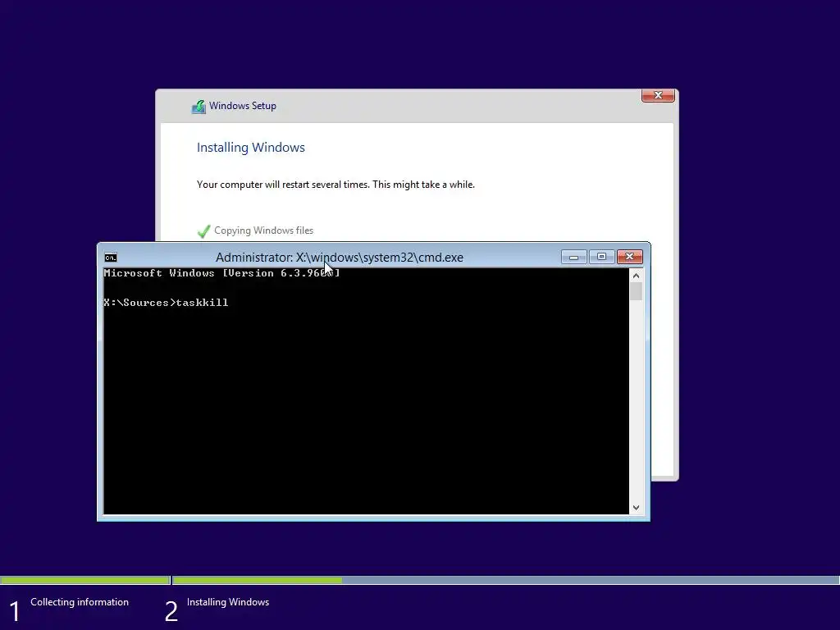This screenshot has height=630, width=840.
Task: Close the Administrator cmd.exe window
Action: point(629,257)
